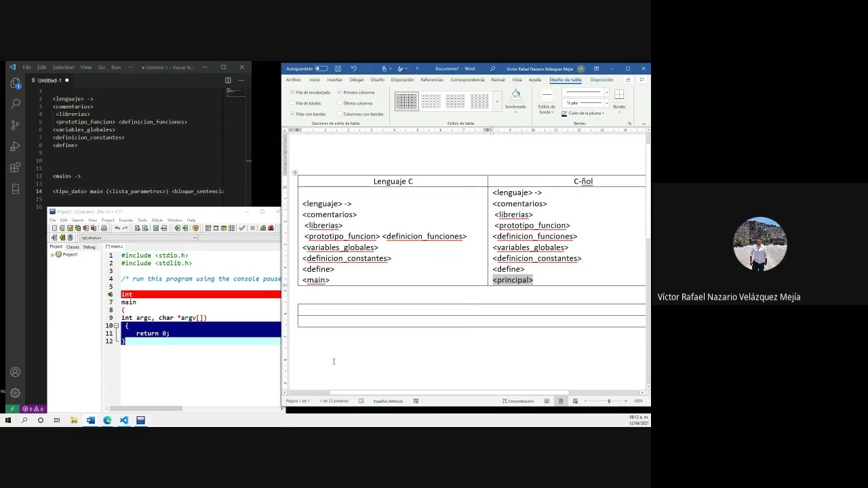Open VS Code editor More Actions ellipsis

(x=240, y=80)
